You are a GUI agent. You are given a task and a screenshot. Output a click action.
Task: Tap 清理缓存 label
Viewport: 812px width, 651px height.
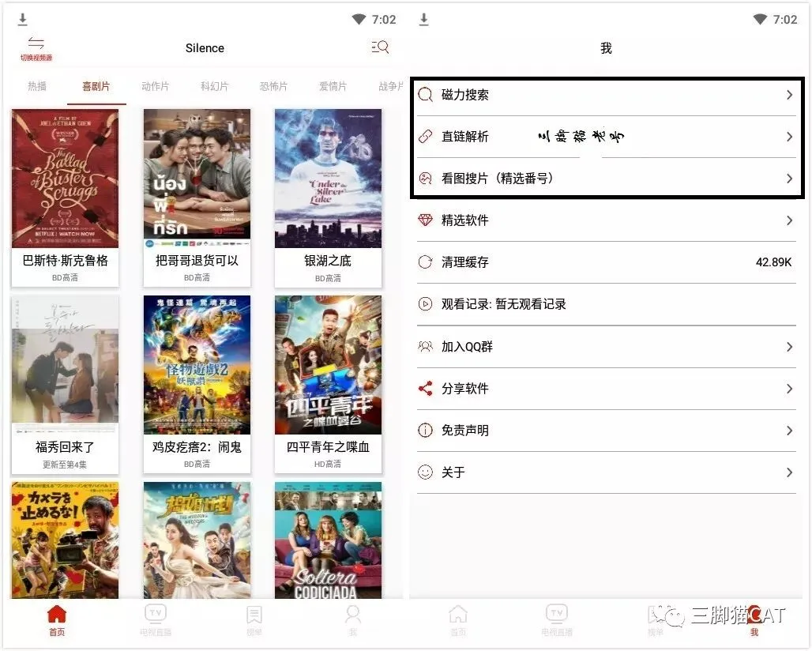point(465,262)
